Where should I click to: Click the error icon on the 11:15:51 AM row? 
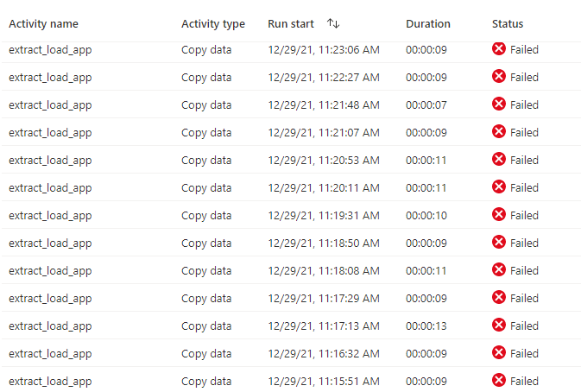coord(499,380)
